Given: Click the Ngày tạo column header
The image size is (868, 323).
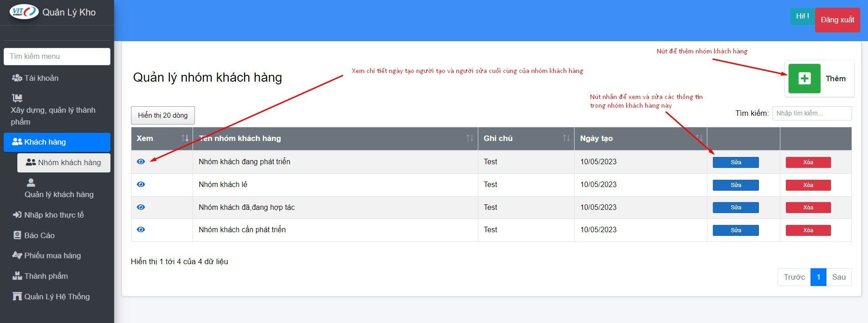Looking at the screenshot, I should tap(641, 138).
